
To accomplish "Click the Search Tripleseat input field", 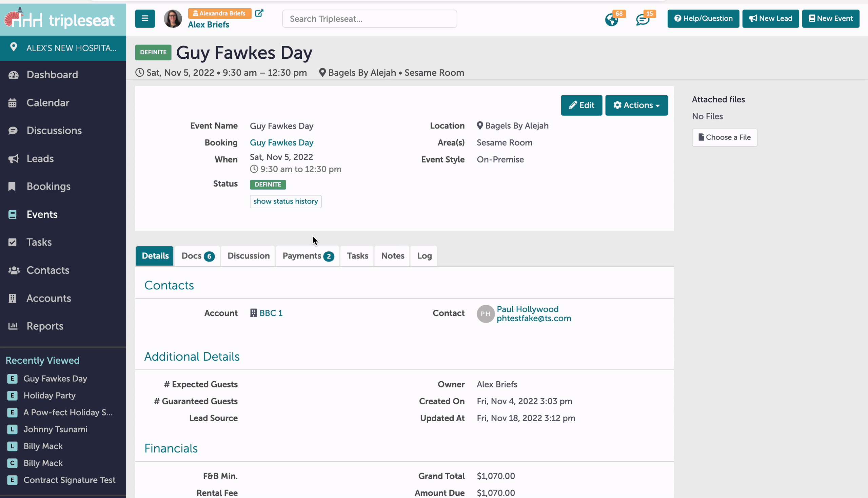I will [x=369, y=18].
